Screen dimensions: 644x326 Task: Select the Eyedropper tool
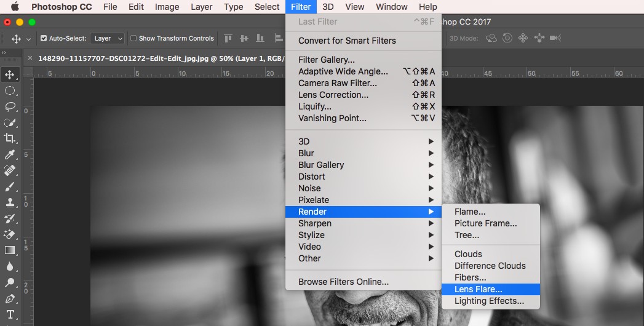pos(10,154)
